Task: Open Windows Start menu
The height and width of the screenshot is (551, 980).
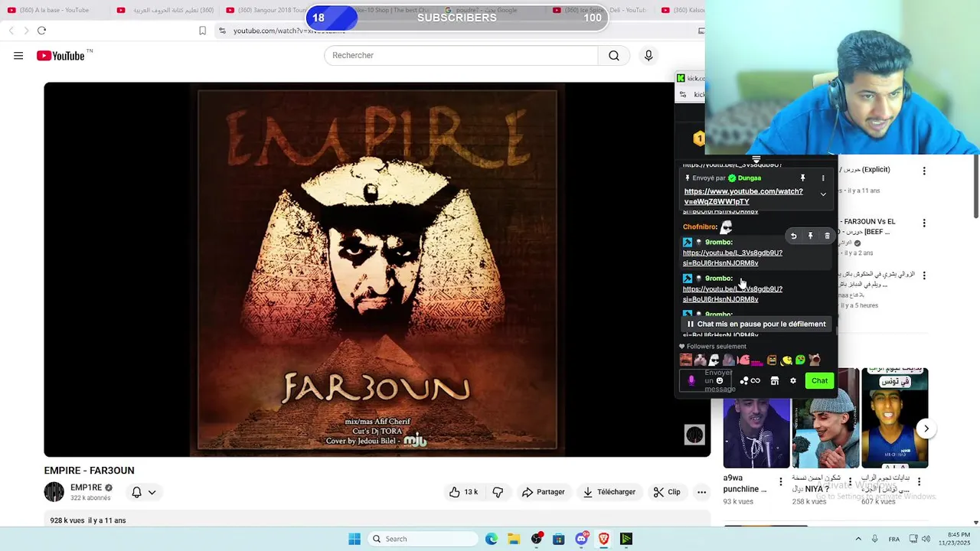Action: tap(354, 539)
